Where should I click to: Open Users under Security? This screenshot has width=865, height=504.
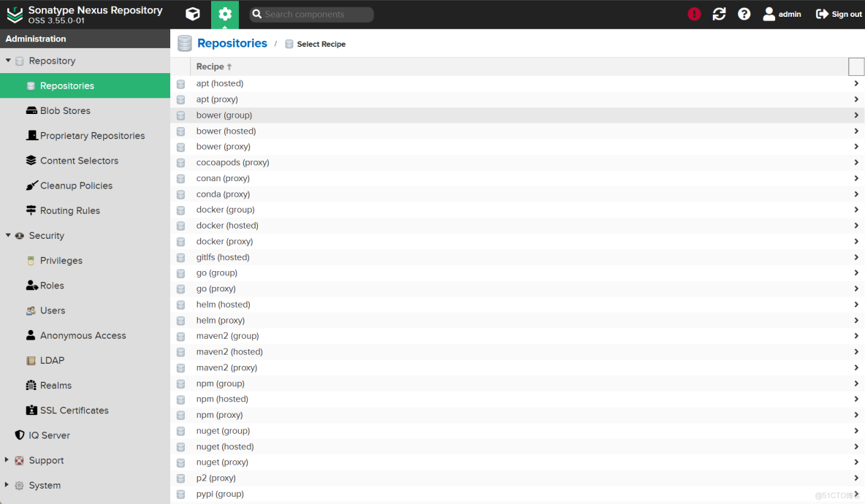point(85,310)
